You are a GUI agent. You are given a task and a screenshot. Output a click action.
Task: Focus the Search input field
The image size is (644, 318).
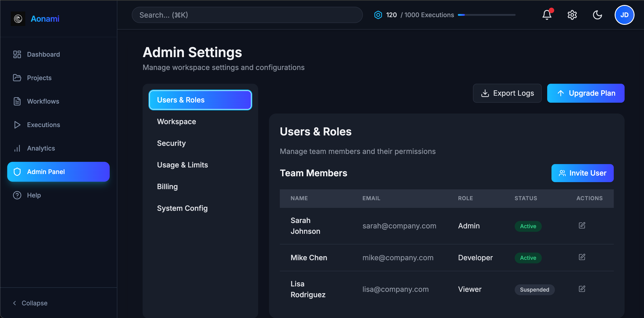point(247,15)
